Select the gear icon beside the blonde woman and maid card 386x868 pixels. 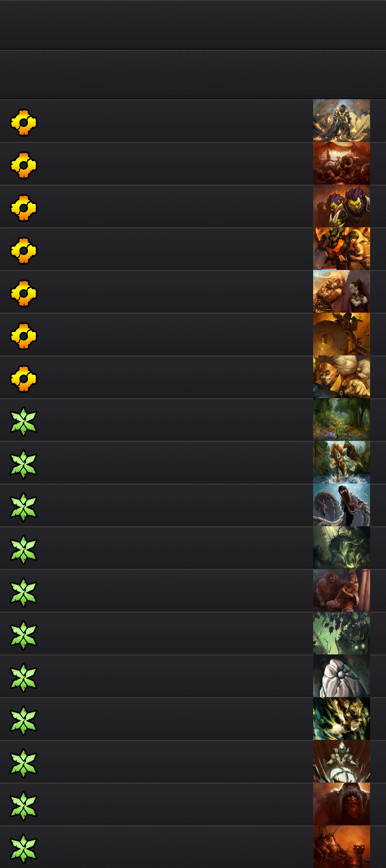click(x=23, y=292)
